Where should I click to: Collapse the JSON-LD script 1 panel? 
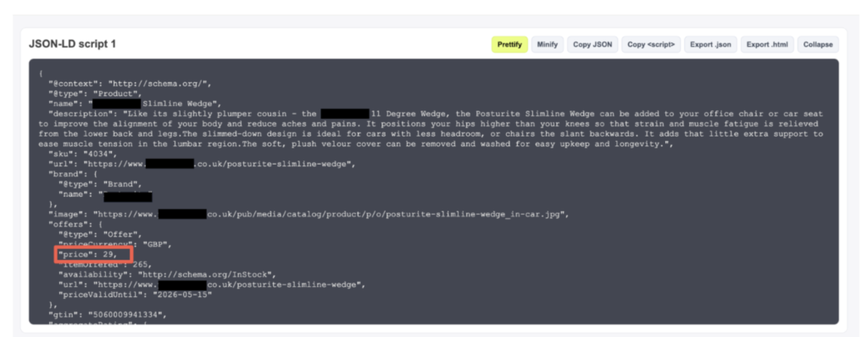[818, 45]
